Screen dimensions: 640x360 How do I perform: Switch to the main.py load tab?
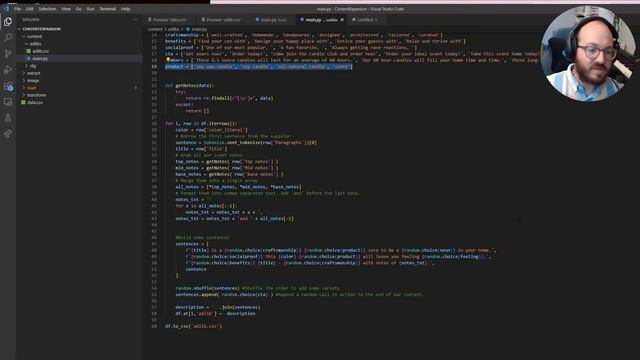272,20
